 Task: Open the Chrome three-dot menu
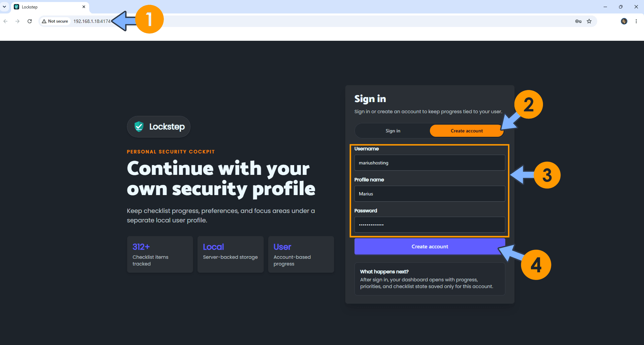click(636, 21)
